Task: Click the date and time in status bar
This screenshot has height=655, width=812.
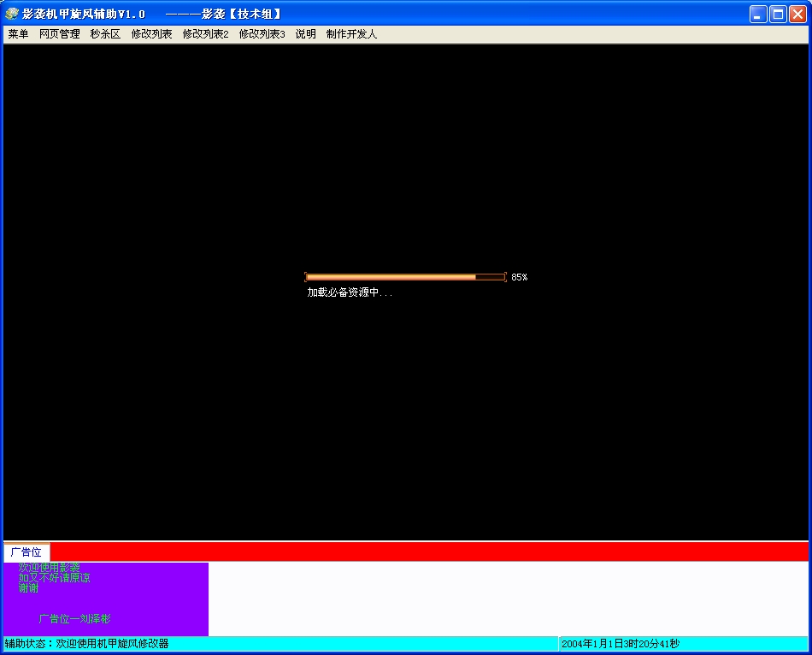Action: click(620, 644)
